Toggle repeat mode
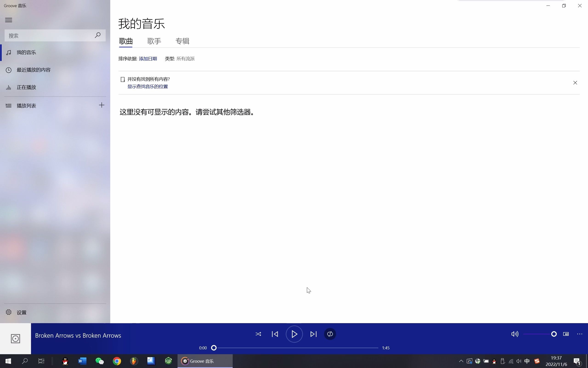The image size is (588, 368). (x=330, y=334)
